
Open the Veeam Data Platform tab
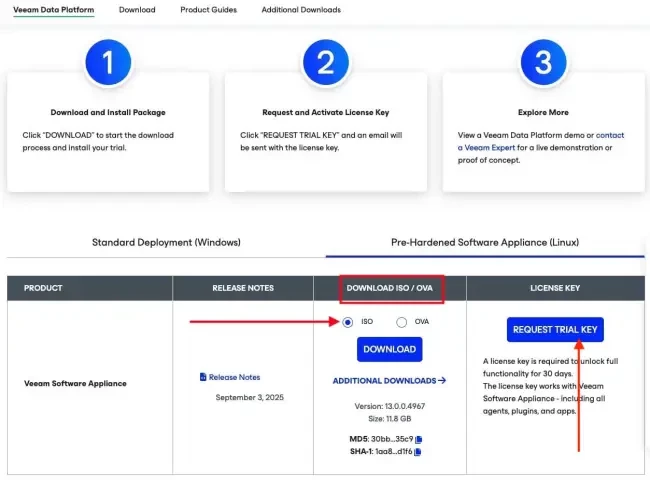tap(53, 10)
